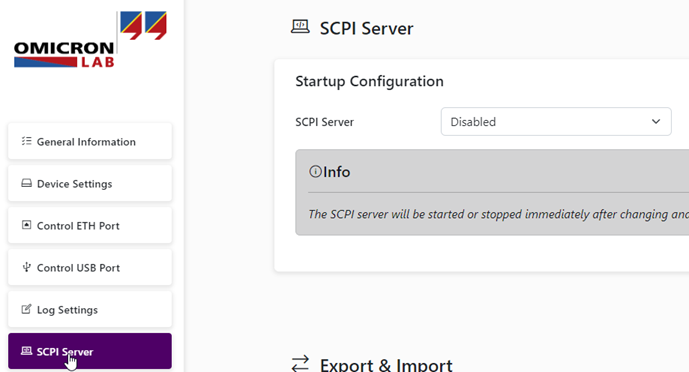Click the OMICRON LAB logo
This screenshot has height=372, width=689.
pos(91,40)
